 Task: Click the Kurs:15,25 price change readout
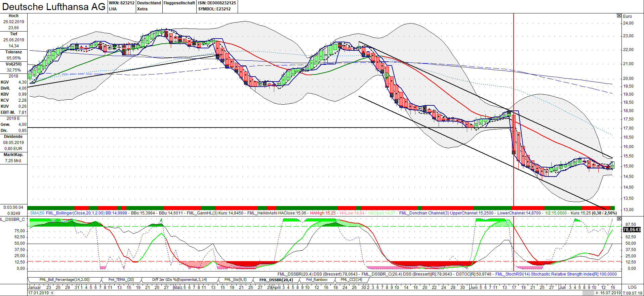point(594,213)
